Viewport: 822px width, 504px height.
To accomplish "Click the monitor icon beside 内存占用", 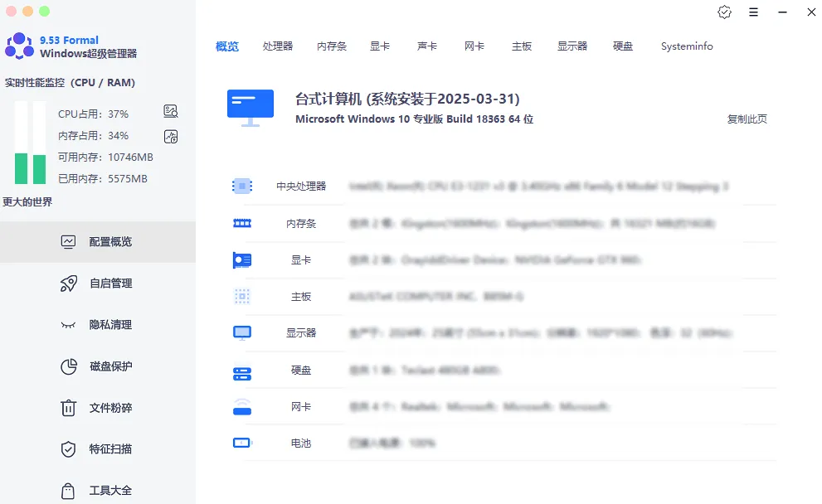I will (x=171, y=137).
